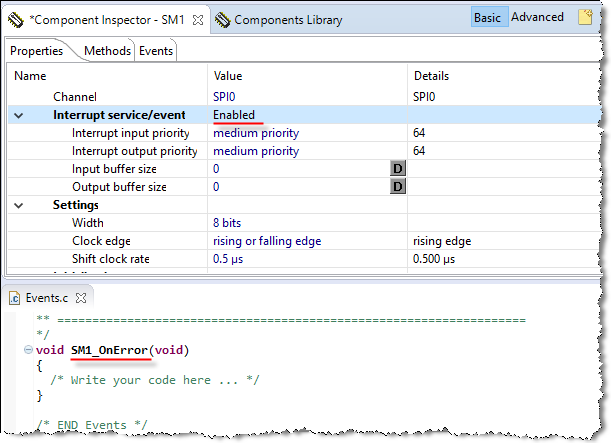This screenshot has width=611, height=443.
Task: Select the Channel property row name
Action: pos(75,97)
